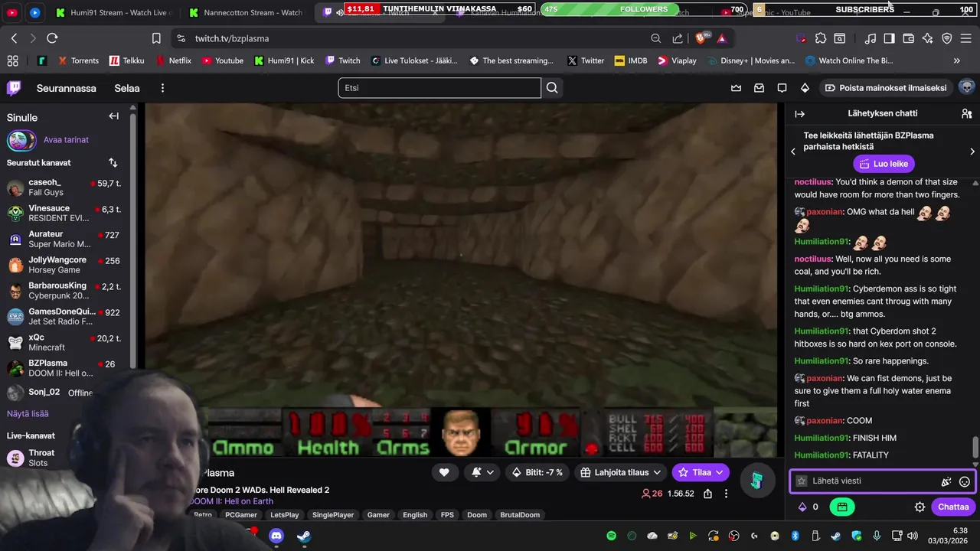Switch to Nannecotton Stream browser tab
This screenshot has height=551, width=980.
pos(247,12)
